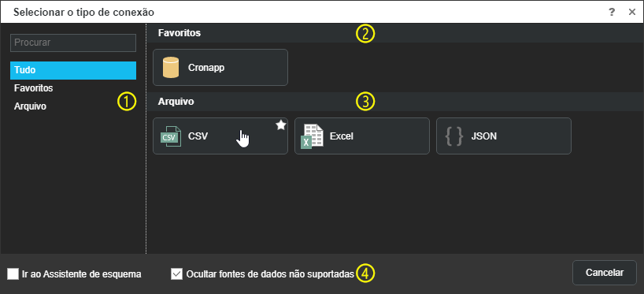Open help with the question mark icon
Image resolution: width=644 pixels, height=294 pixels.
click(x=612, y=12)
